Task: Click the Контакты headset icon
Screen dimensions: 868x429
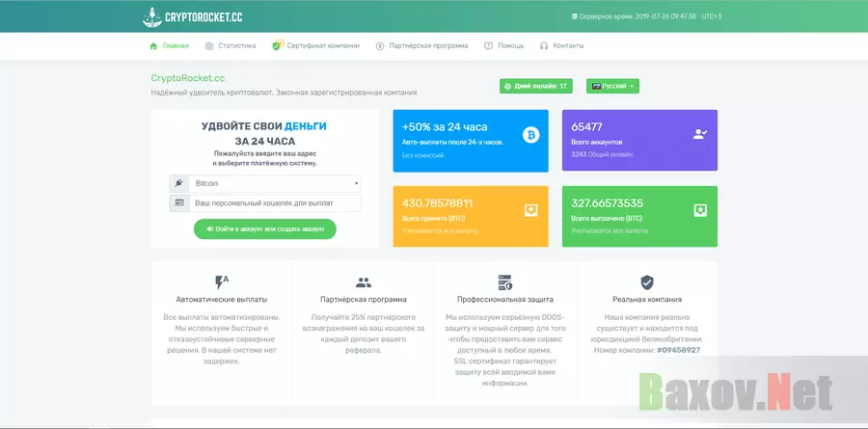Action: click(x=544, y=46)
